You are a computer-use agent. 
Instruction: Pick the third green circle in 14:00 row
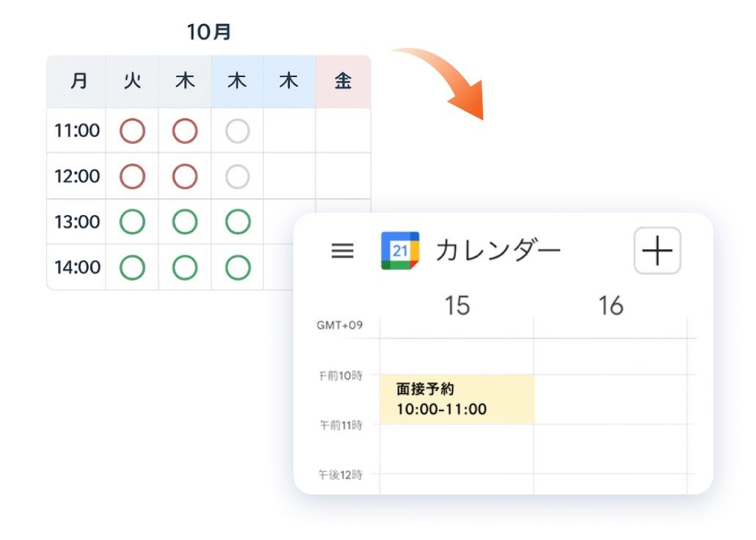[238, 267]
